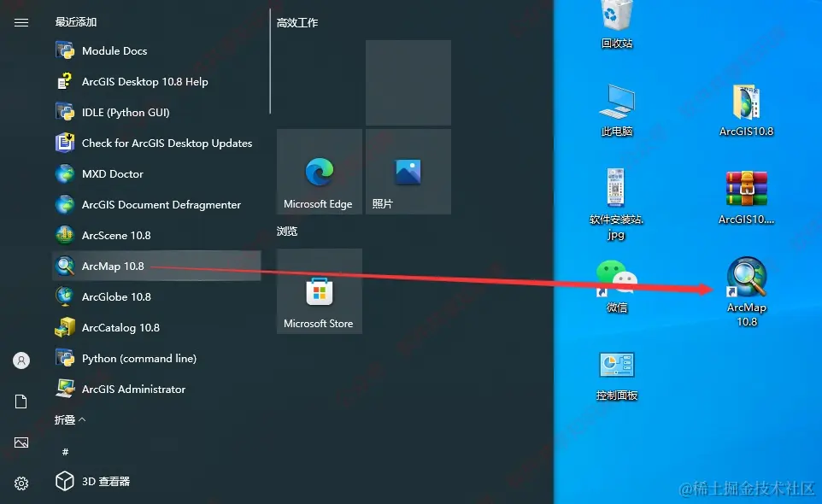
Task: Open the user account icon in Start sidebar
Action: pos(21,360)
